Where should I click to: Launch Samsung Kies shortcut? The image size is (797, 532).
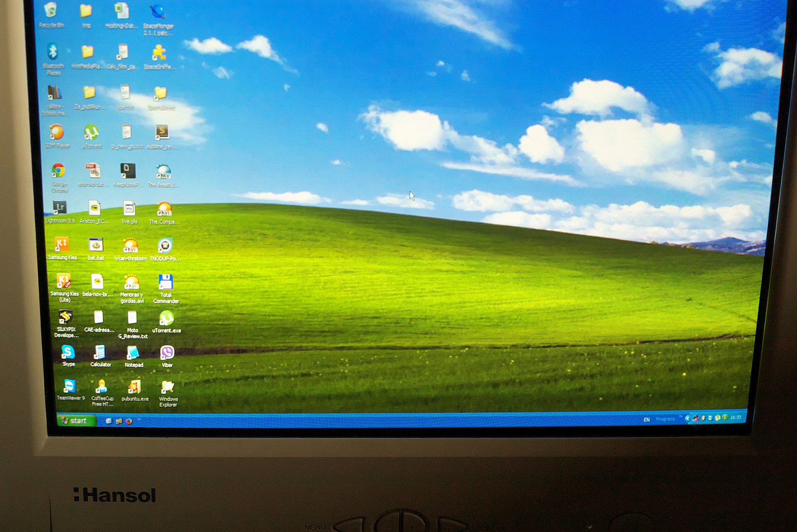tap(62, 248)
